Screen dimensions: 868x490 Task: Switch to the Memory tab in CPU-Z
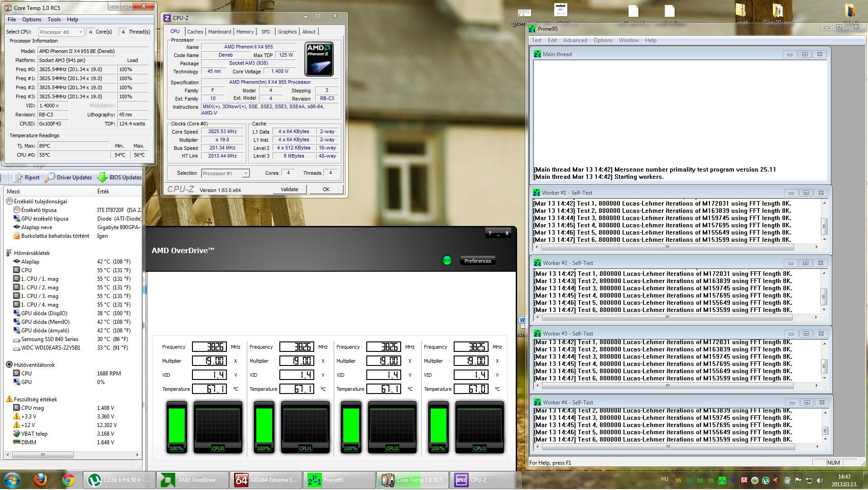(x=245, y=32)
